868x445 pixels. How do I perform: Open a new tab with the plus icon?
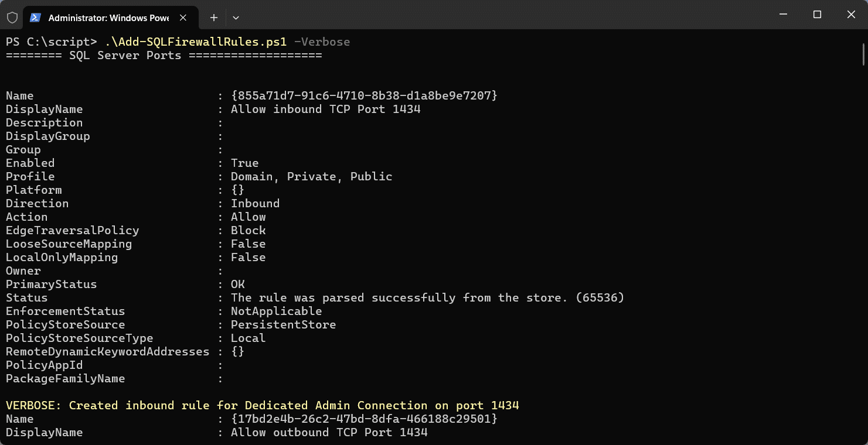click(213, 18)
